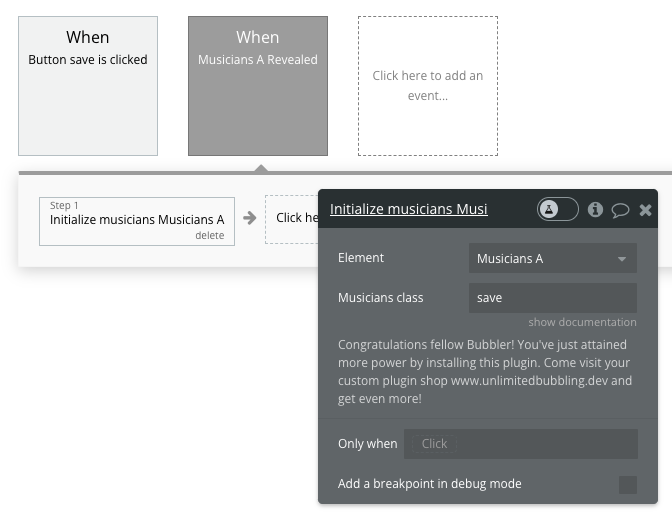Click the Element dropdown arrow
This screenshot has height=530, width=672.
tap(621, 259)
